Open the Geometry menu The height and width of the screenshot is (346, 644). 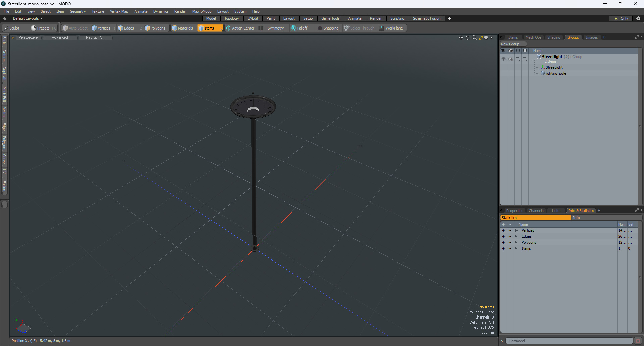77,11
